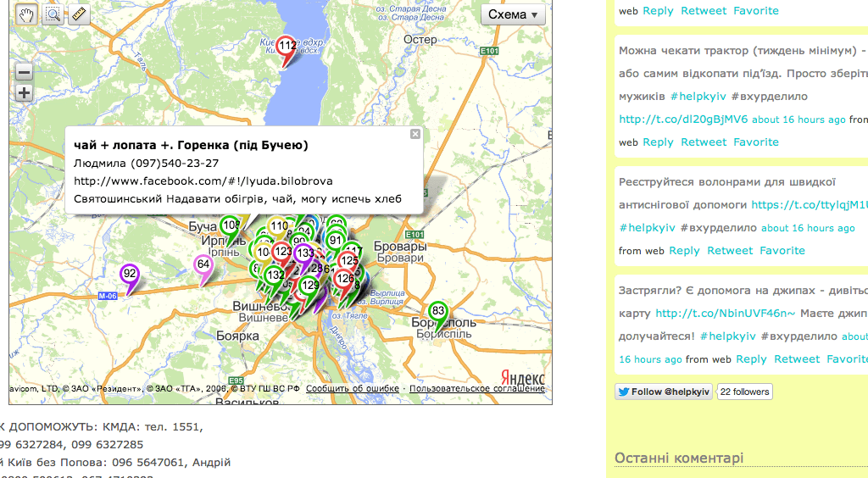Viewport: 868px width, 478px height.
Task: Open the t.co/NbinUVF46n tweet link
Action: (725, 314)
